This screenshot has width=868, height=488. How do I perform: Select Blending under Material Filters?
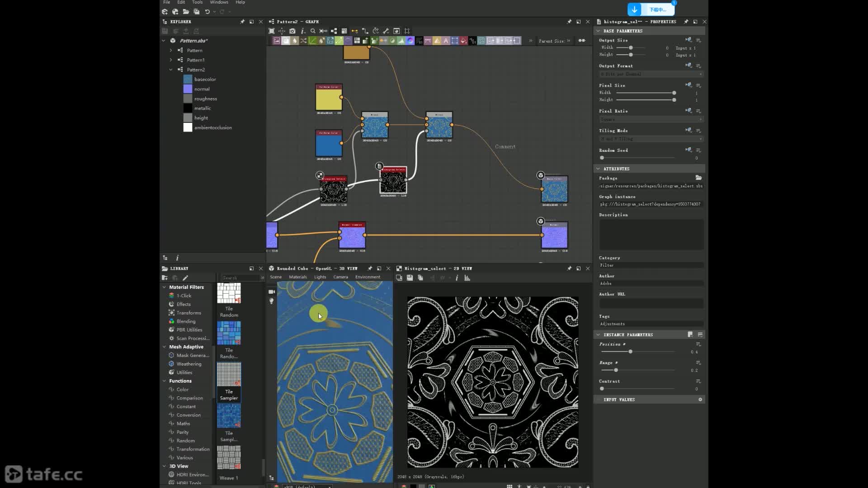[x=186, y=321]
